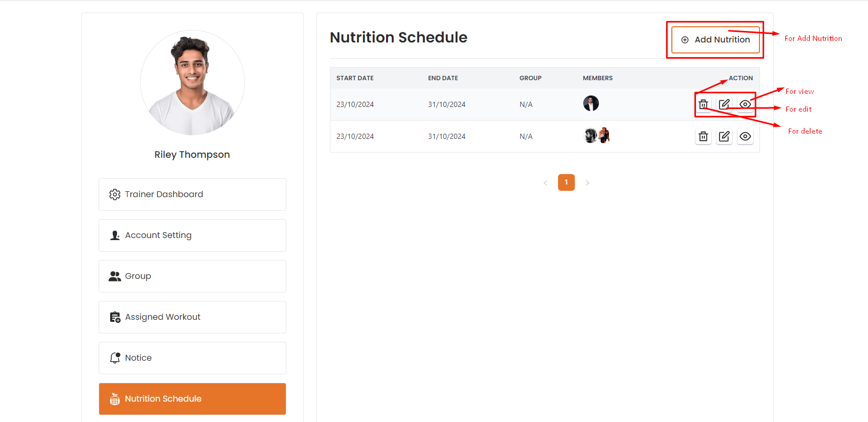This screenshot has width=868, height=422.
Task: Click Riley Thompson's profile photo
Action: point(192,83)
